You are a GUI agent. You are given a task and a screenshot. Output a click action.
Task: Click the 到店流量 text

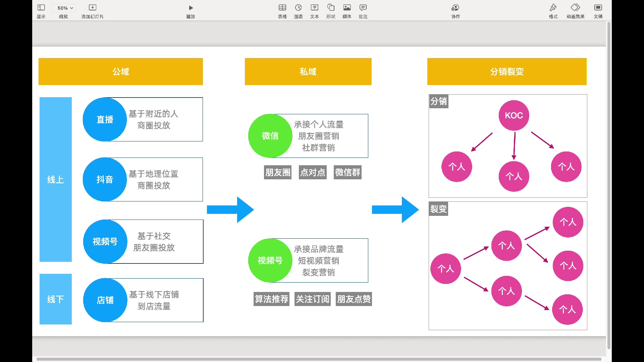[154, 306]
